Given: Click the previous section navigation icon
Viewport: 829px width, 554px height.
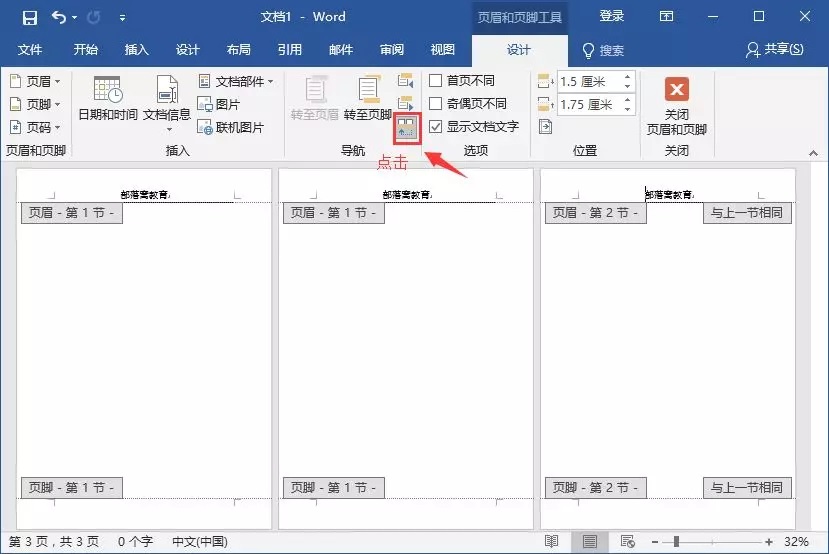Looking at the screenshot, I should pyautogui.click(x=406, y=81).
